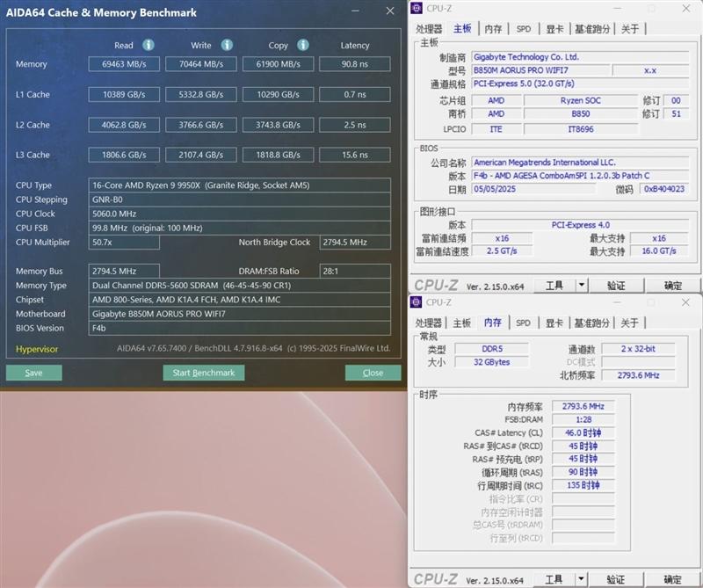Select 基准跑分 tab in CPU-Z memory window
The height and width of the screenshot is (588, 703).
[x=592, y=323]
